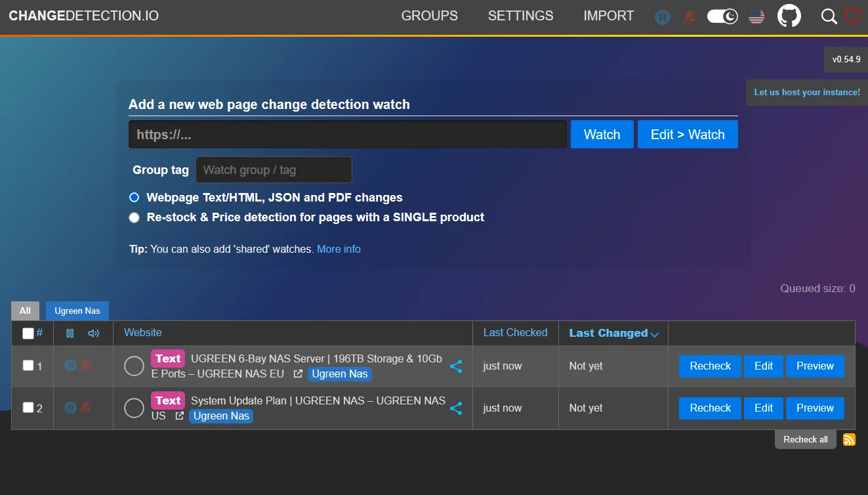This screenshot has width=868, height=495.
Task: Open external link for UGREEN 6-Bay NAS page
Action: 298,374
